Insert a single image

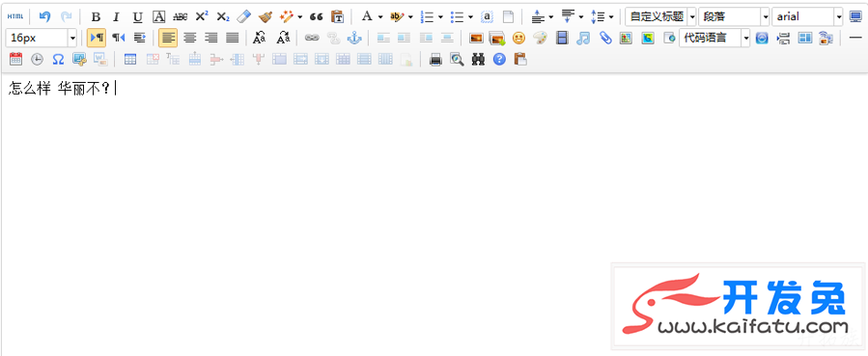coord(476,38)
